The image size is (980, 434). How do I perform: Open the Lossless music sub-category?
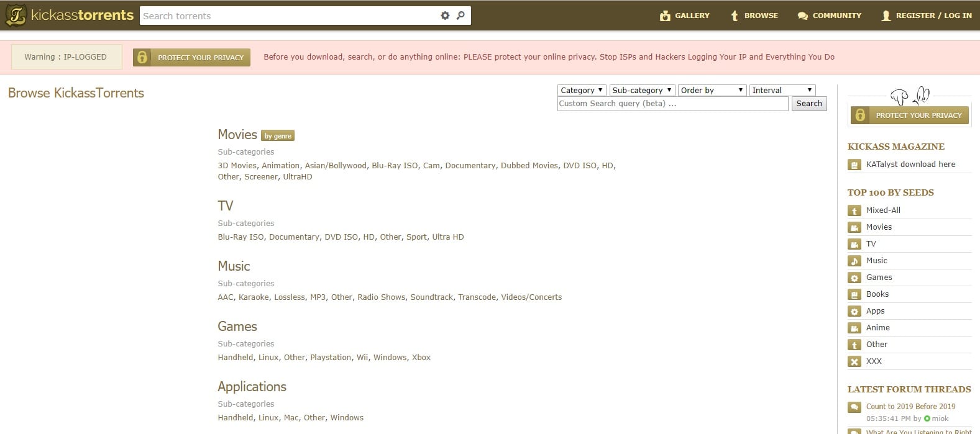pos(290,297)
